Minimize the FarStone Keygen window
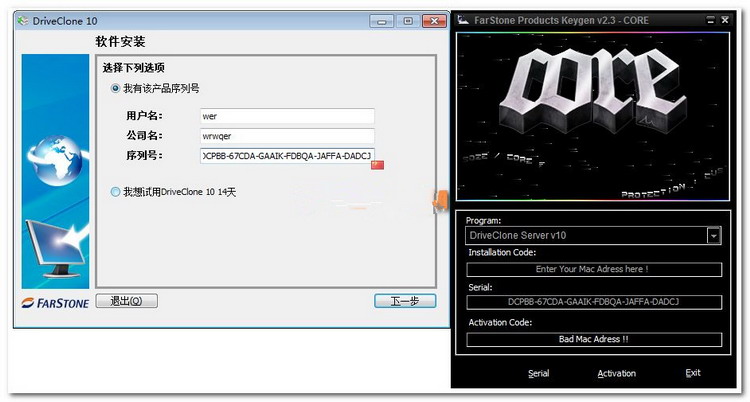 711,20
